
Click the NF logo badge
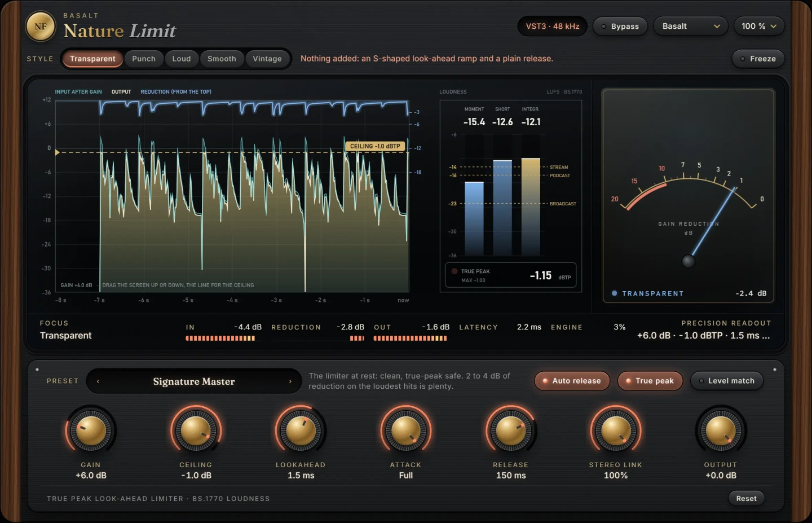pos(41,27)
